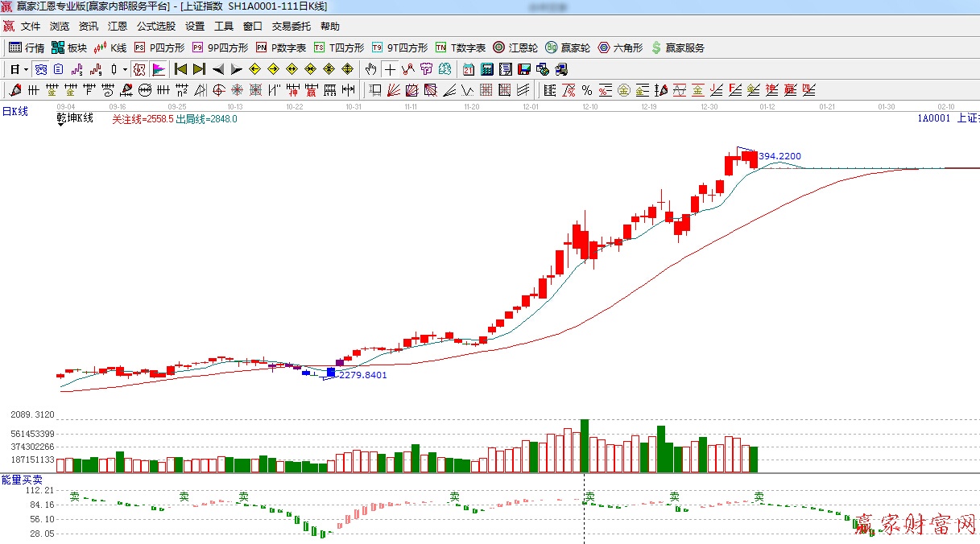Click the calendar date icon
This screenshot has width=980, height=544.
click(x=468, y=69)
